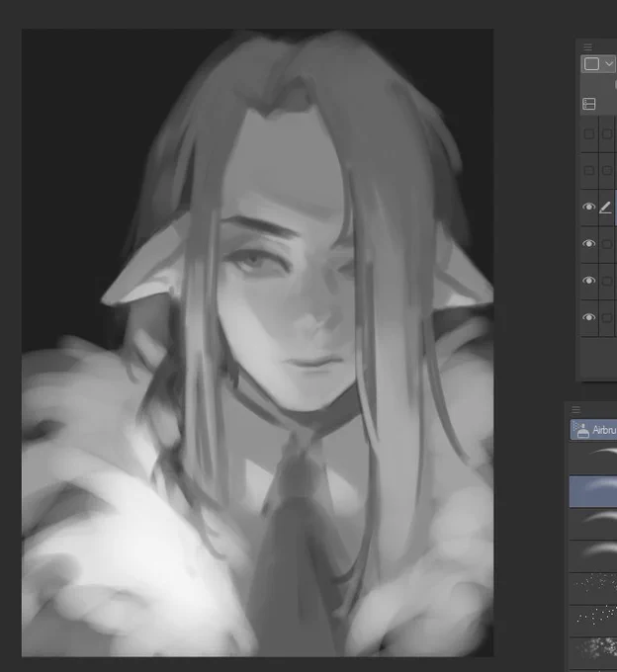The image size is (617, 672).
Task: Toggle the editing box of the topmost layer
Action: click(607, 134)
